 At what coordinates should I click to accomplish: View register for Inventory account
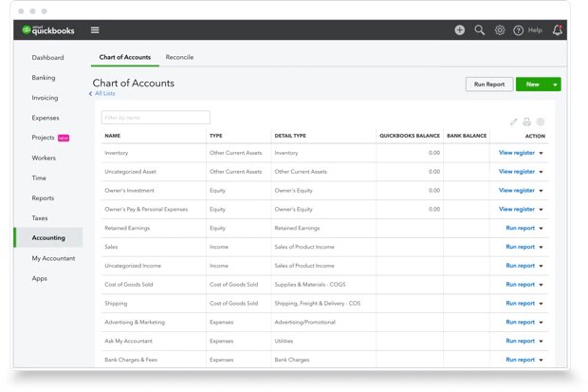[x=516, y=153]
